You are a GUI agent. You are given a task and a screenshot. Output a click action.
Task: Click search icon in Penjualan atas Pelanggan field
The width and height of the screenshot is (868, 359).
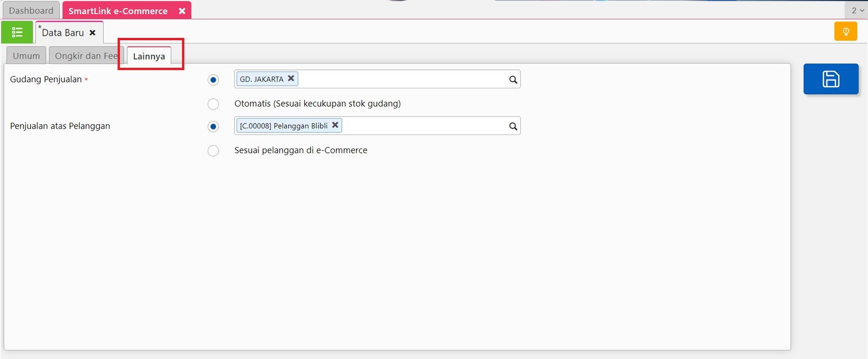click(513, 126)
